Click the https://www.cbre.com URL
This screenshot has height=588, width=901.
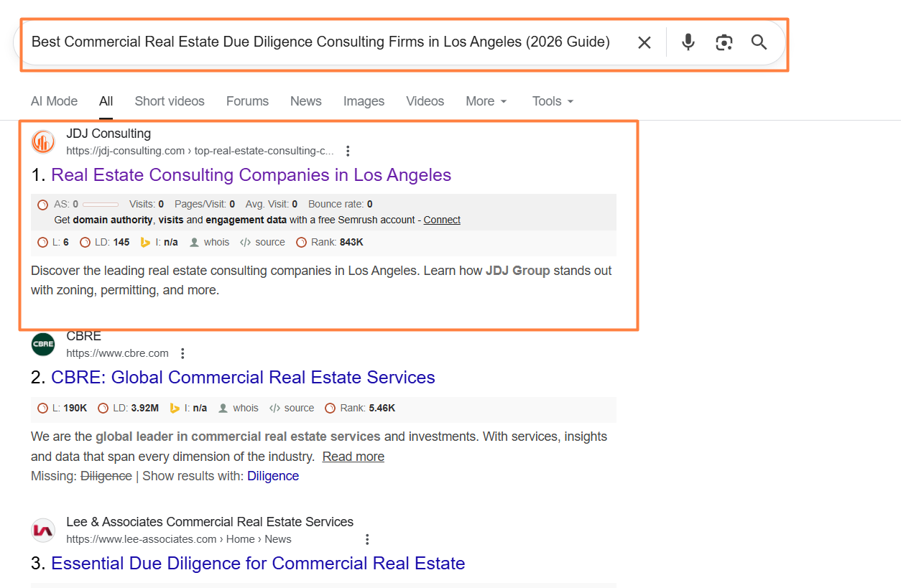[x=117, y=353]
